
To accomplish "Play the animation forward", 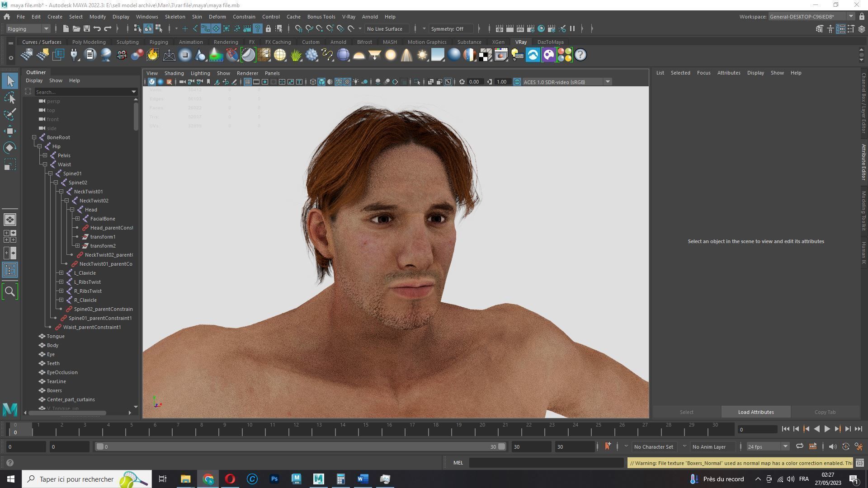I will 827,429.
